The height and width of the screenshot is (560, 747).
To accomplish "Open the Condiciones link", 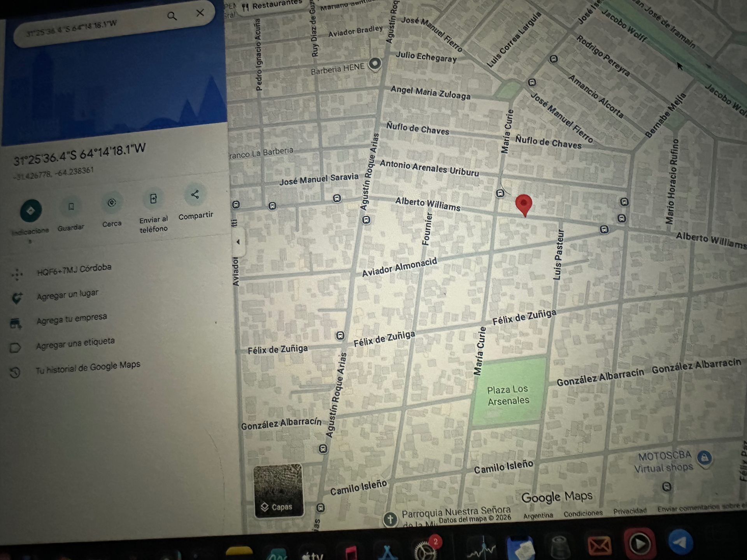I will (583, 513).
